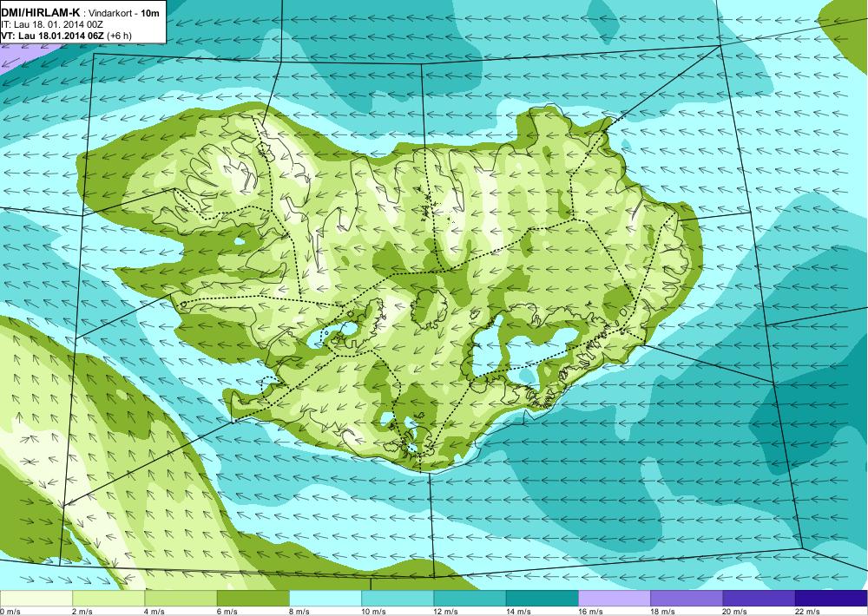The height and width of the screenshot is (616, 868).
Task: Click the pale yellow 0 m/s legend swatch
Action: coord(36,599)
